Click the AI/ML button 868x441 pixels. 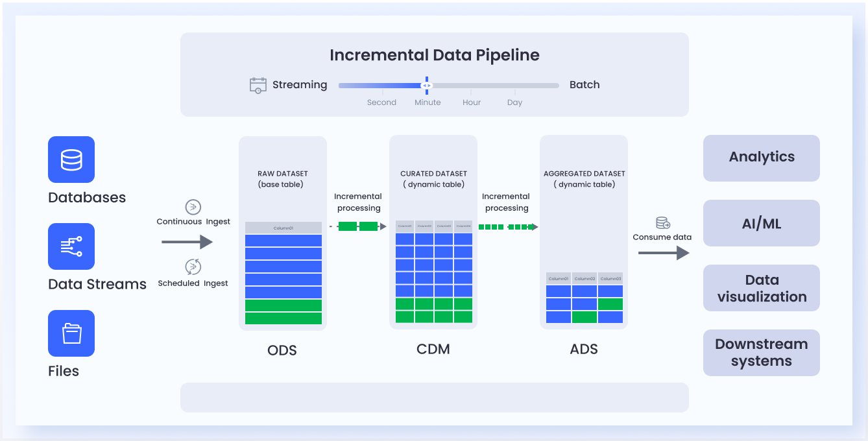pos(761,223)
